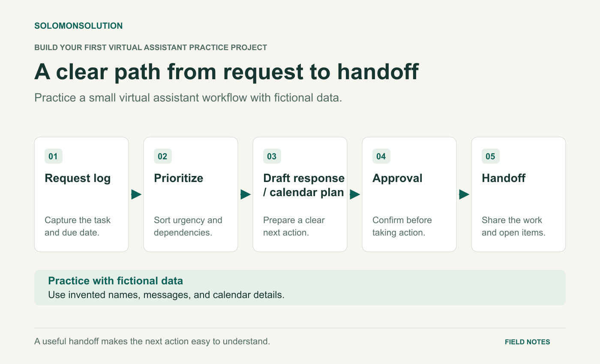Click the Share the work and open items text
This screenshot has height=364, width=600.
coord(513,227)
